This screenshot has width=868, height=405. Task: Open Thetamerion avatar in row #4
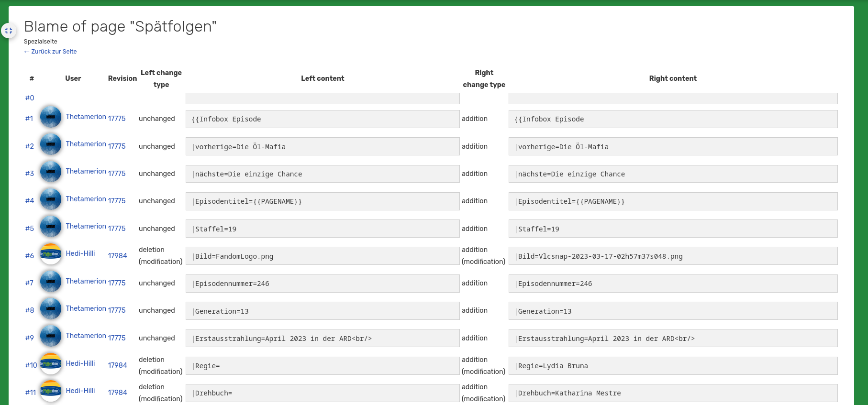pos(51,199)
